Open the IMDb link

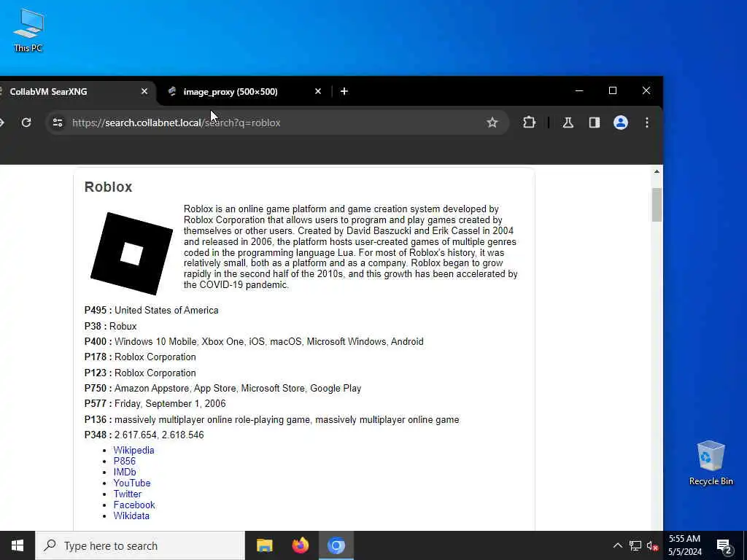(x=125, y=472)
